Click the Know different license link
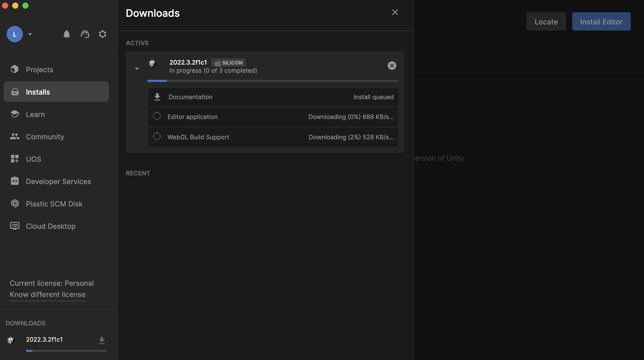The width and height of the screenshot is (644, 360). click(x=48, y=294)
